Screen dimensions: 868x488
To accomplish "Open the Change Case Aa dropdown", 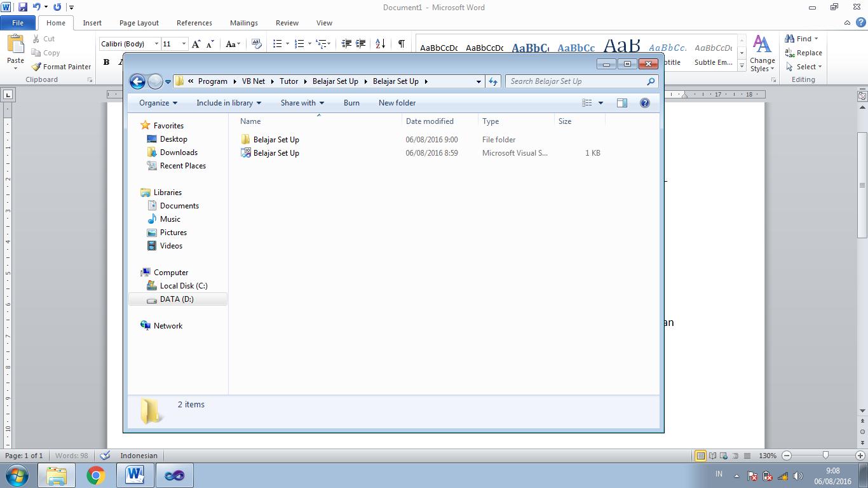I will tap(233, 44).
